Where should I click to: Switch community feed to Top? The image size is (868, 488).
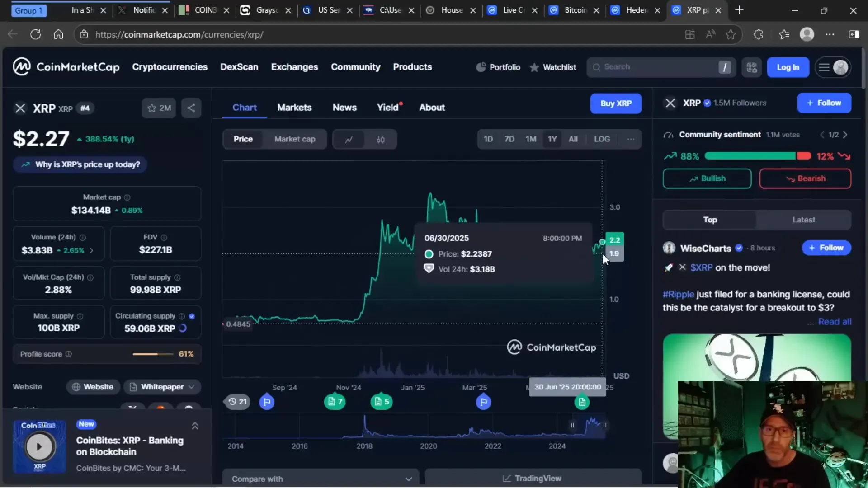coord(710,220)
